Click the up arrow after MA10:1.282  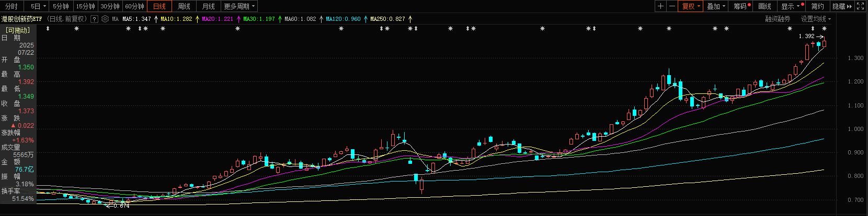197,19
